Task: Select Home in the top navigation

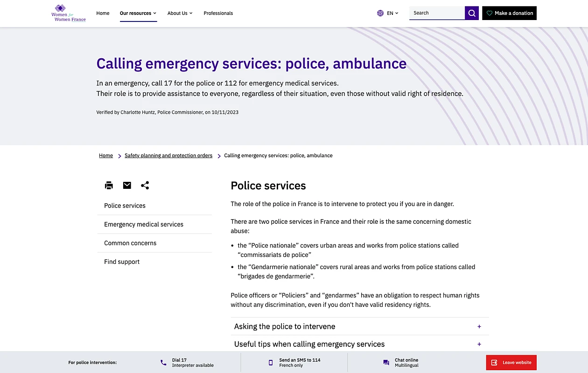Action: [x=103, y=13]
